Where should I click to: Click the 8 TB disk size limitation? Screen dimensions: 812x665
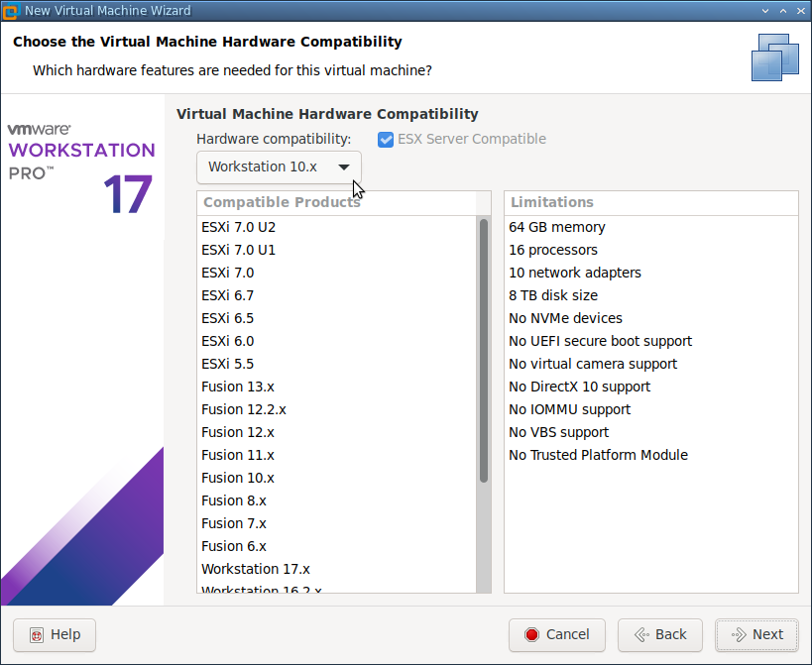(651, 295)
